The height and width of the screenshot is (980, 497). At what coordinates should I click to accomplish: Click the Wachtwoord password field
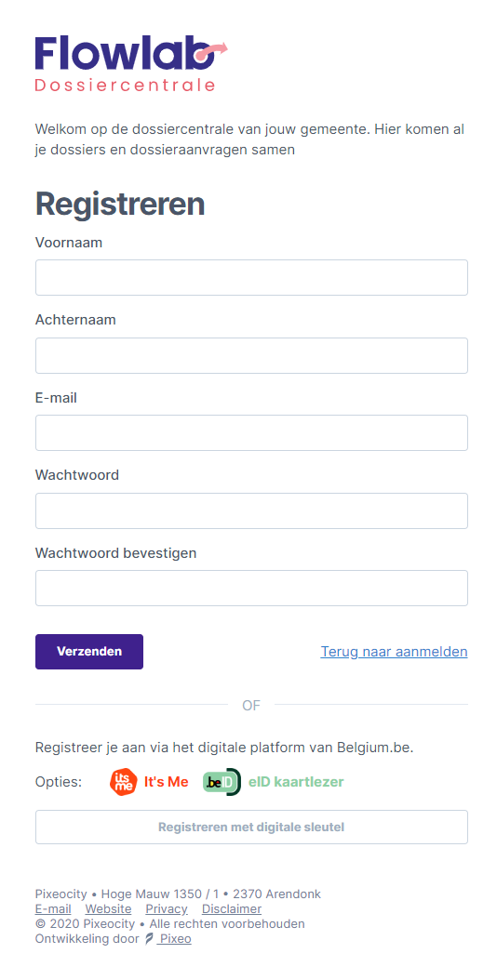[x=251, y=510]
